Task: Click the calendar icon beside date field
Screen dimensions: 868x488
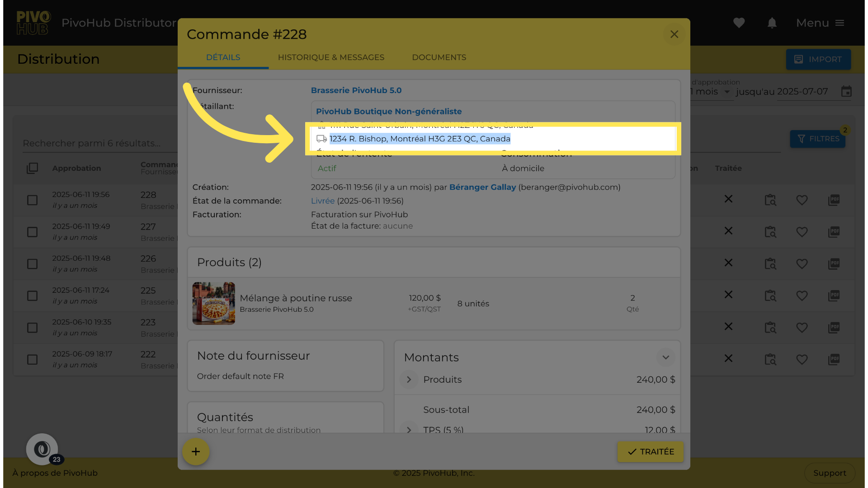Action: tap(846, 92)
